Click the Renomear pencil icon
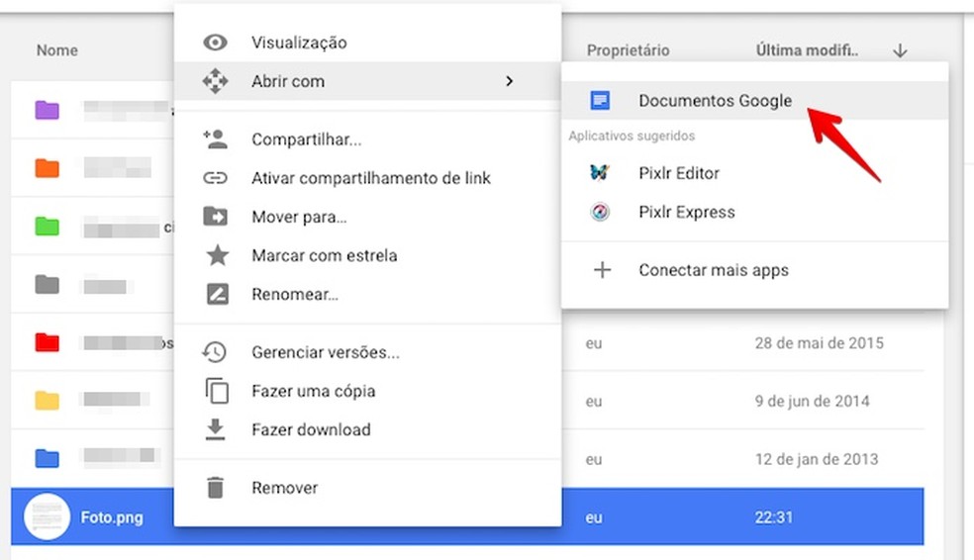Image resolution: width=974 pixels, height=560 pixels. pos(216,294)
